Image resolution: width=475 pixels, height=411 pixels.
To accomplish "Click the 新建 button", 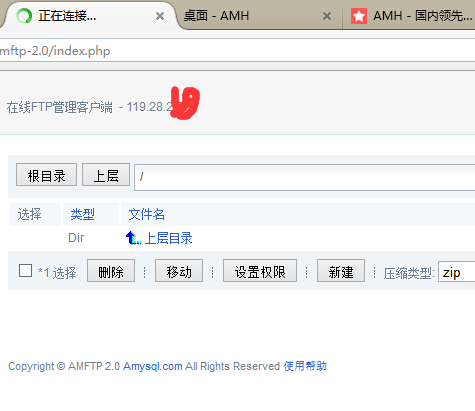I will (x=341, y=271).
